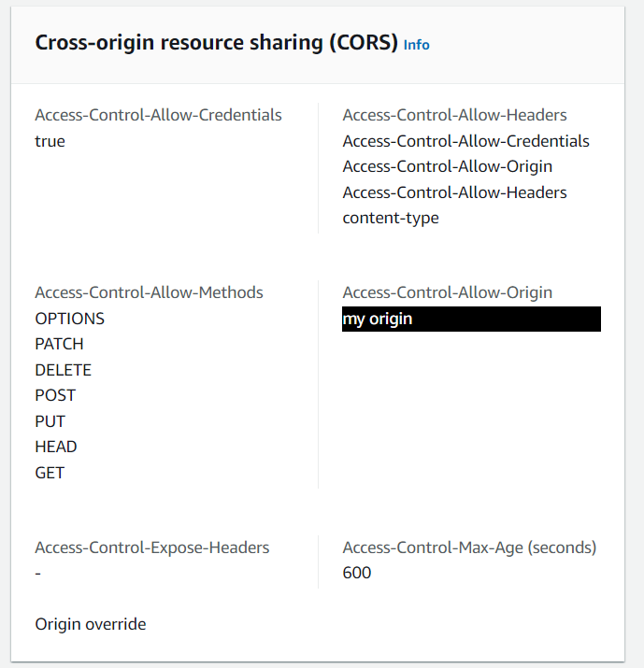Select the Cross-origin resource sharing (CORS) heading
The width and height of the screenshot is (644, 668).
[217, 43]
